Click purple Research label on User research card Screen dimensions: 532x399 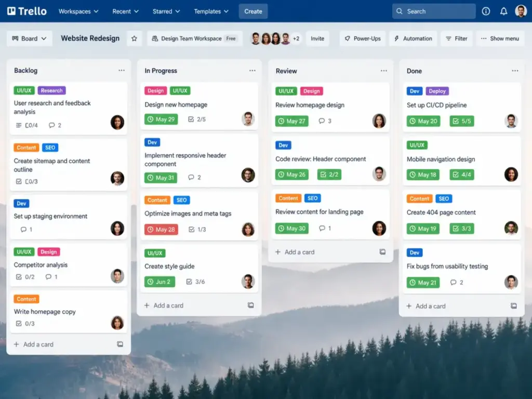(51, 90)
